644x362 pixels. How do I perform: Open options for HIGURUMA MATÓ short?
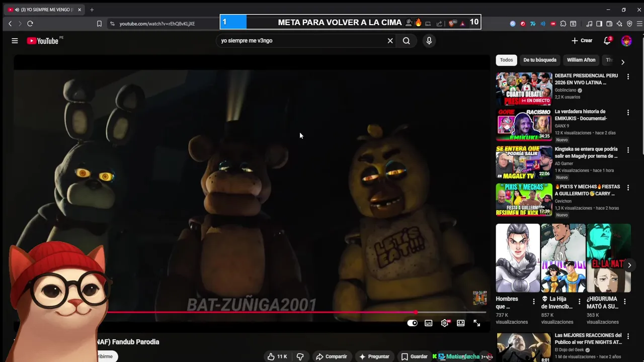click(x=624, y=301)
